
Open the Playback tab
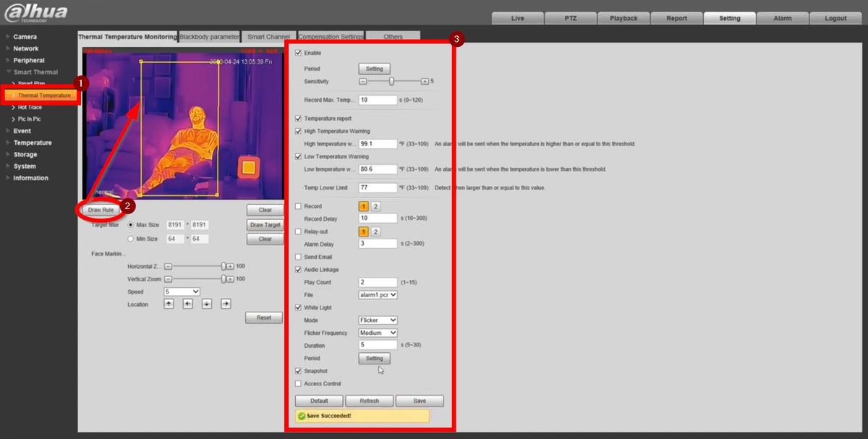coord(623,18)
